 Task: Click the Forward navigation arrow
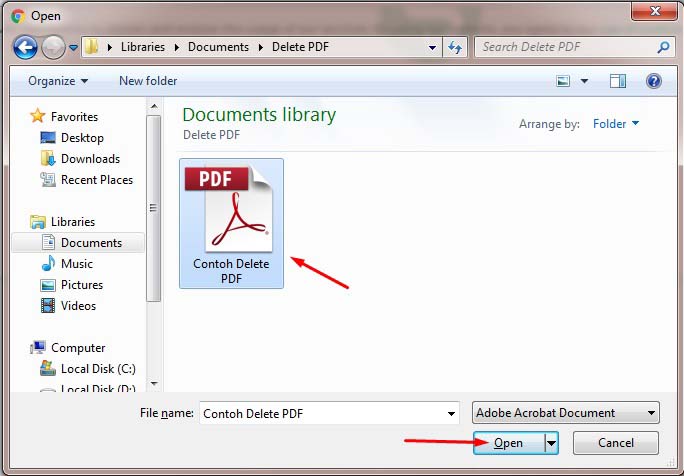[x=53, y=47]
